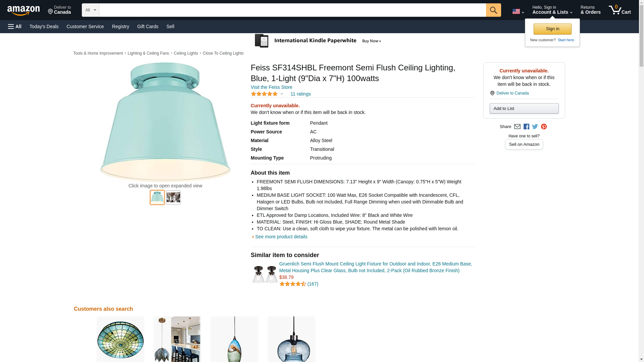Open Today's Deals
644x362 pixels.
point(44,26)
